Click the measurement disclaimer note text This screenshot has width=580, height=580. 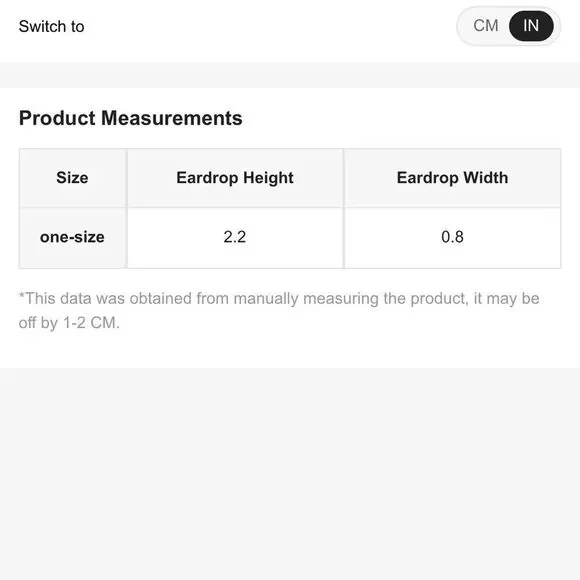[279, 310]
